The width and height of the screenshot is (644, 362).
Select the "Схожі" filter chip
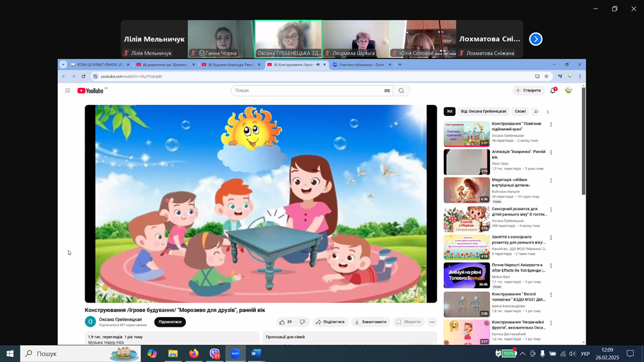[x=520, y=111]
